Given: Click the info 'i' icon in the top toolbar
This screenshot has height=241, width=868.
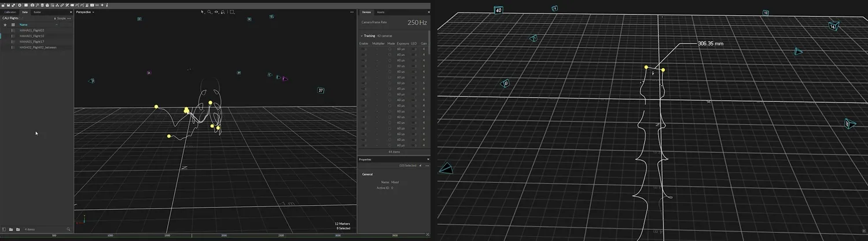Looking at the screenshot, I should pyautogui.click(x=107, y=5).
